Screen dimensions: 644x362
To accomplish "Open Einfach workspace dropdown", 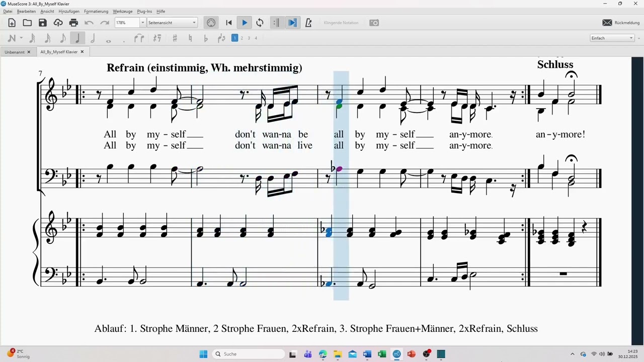I will pos(612,38).
